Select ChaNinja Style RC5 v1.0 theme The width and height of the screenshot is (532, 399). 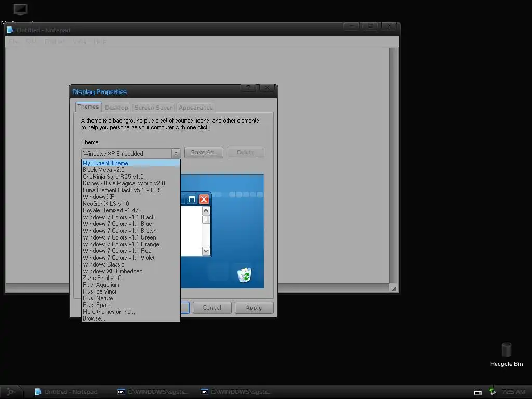click(x=130, y=177)
